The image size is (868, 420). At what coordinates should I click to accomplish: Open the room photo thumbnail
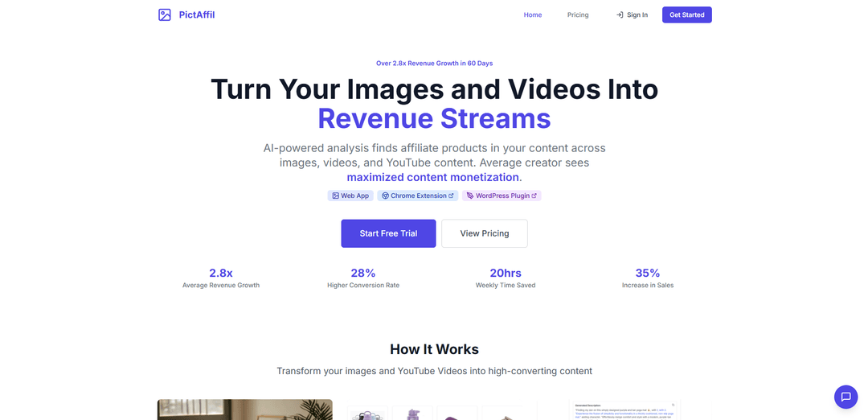point(244,410)
